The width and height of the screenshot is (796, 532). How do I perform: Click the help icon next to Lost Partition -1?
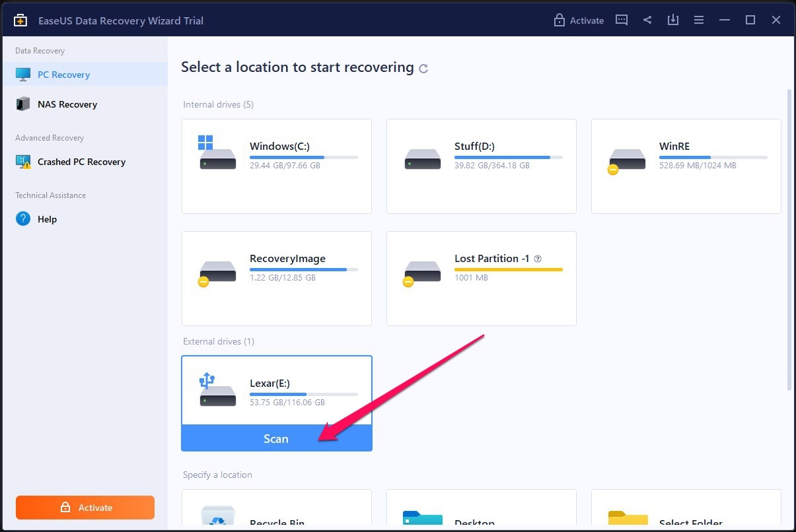click(x=538, y=259)
